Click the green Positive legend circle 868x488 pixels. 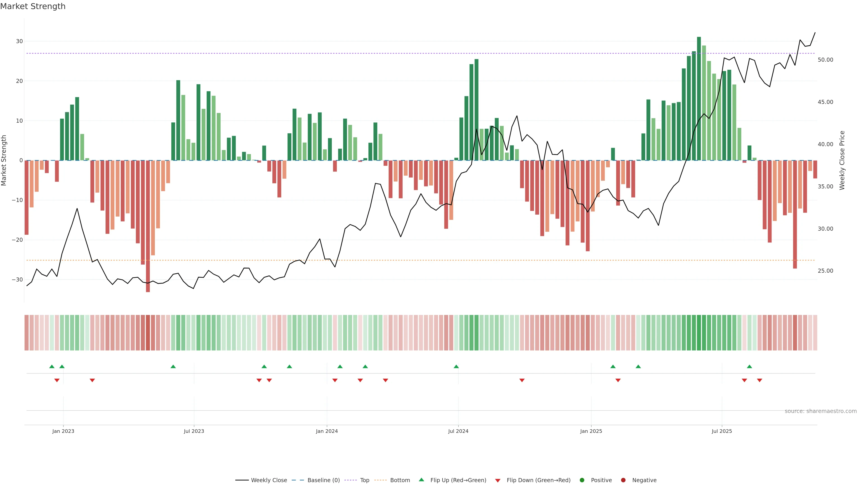(582, 480)
